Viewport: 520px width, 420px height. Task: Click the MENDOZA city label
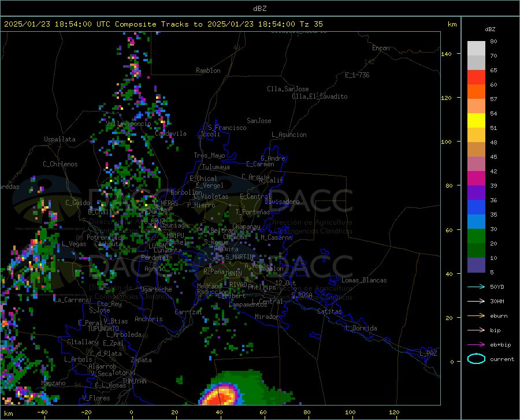pyautogui.click(x=154, y=211)
